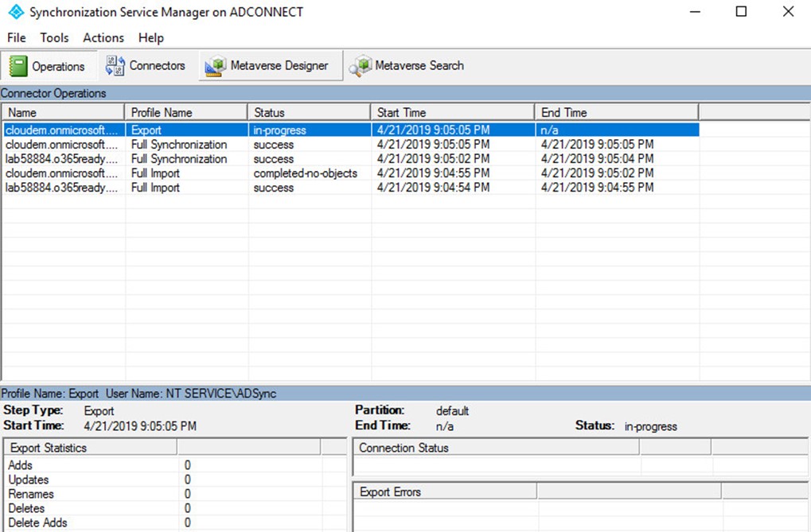Sort operations by Name column header
Screen dimensions: 811x532
(63, 112)
